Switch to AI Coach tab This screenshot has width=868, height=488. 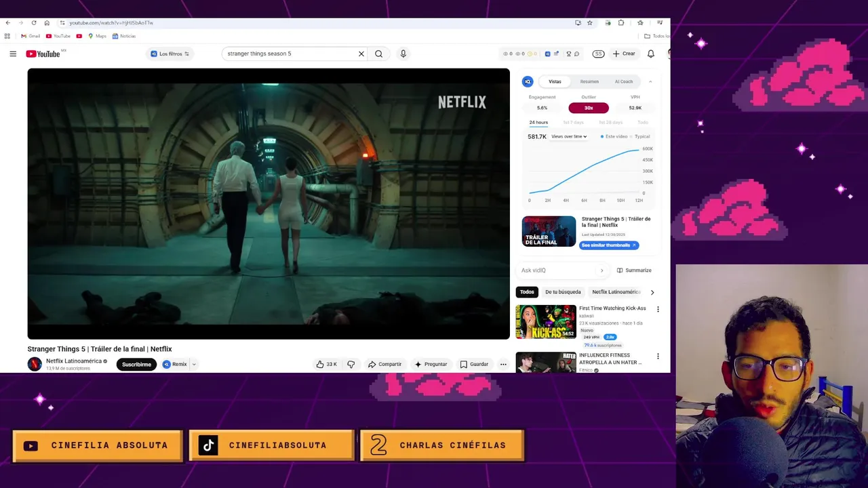pos(624,81)
